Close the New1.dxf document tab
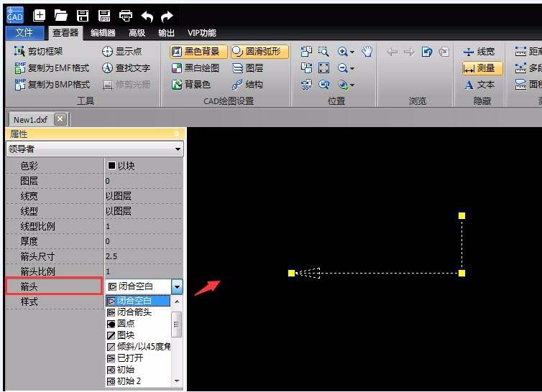The image size is (542, 392). coord(60,119)
